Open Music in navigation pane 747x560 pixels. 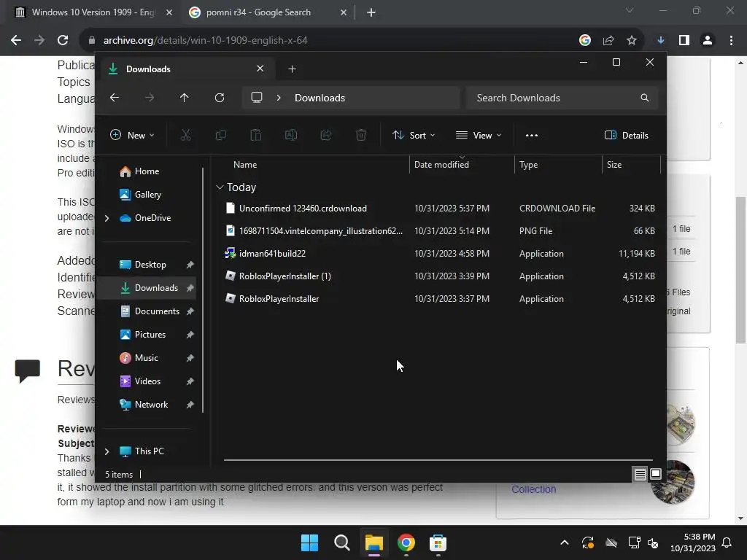[146, 357]
